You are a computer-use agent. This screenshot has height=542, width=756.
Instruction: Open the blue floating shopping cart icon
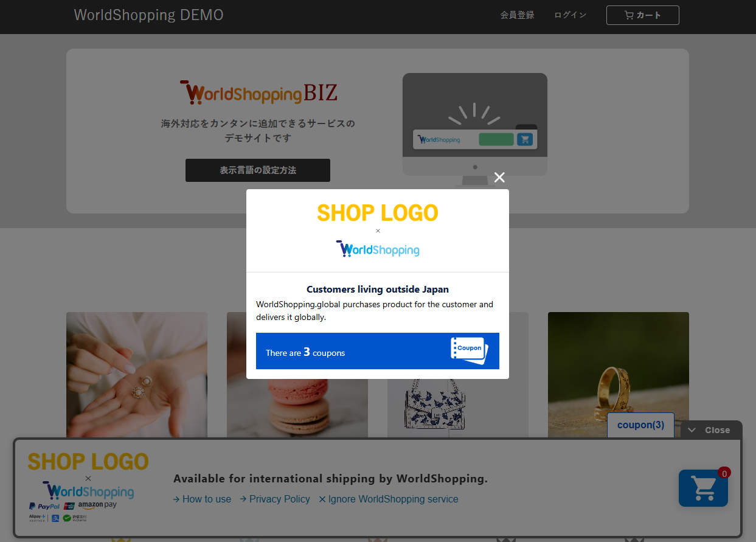point(703,488)
